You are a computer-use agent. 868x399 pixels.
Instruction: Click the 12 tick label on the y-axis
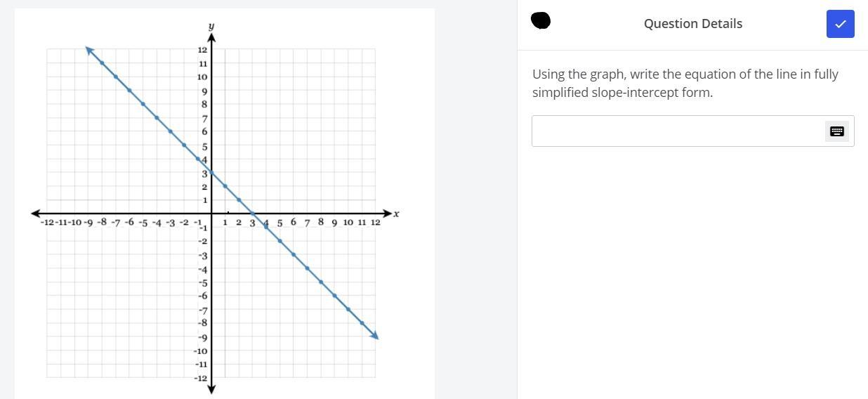(x=202, y=50)
